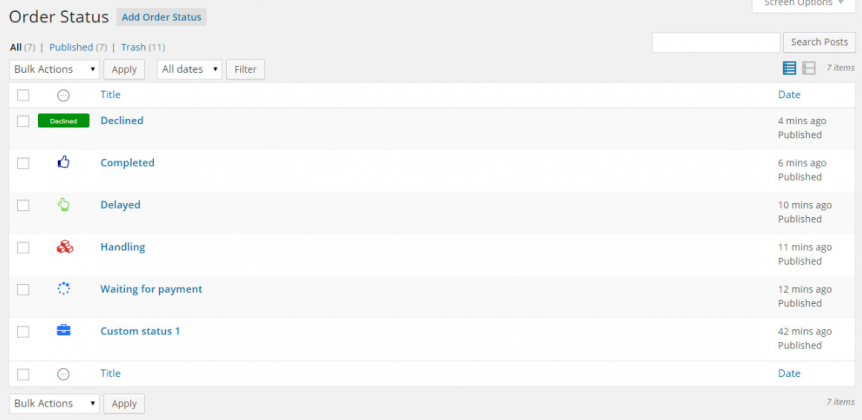This screenshot has width=862, height=420.
Task: Click the spinner Waiting for payment icon
Action: point(64,289)
